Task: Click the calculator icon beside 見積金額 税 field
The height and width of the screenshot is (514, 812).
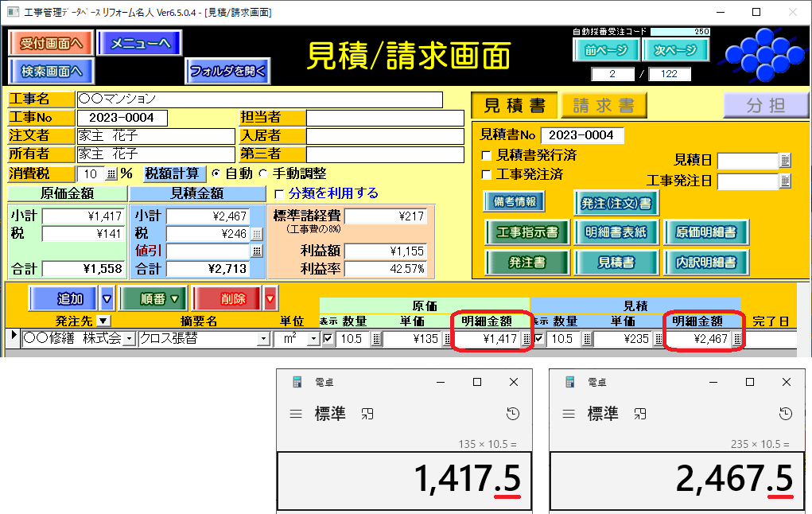Action: tap(257, 234)
